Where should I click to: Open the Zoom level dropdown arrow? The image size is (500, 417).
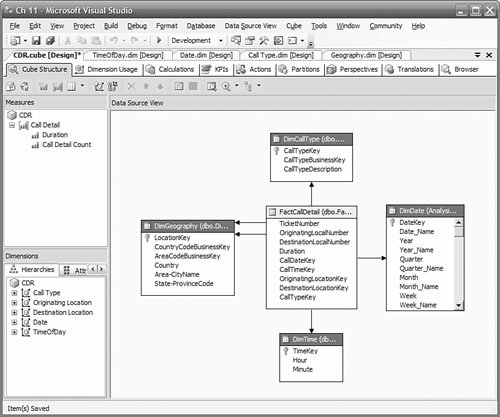coord(237,86)
